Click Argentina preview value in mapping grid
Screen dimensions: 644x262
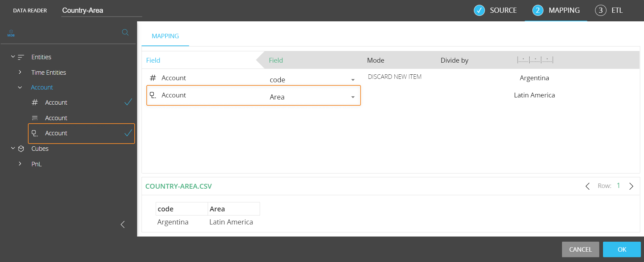tap(534, 78)
